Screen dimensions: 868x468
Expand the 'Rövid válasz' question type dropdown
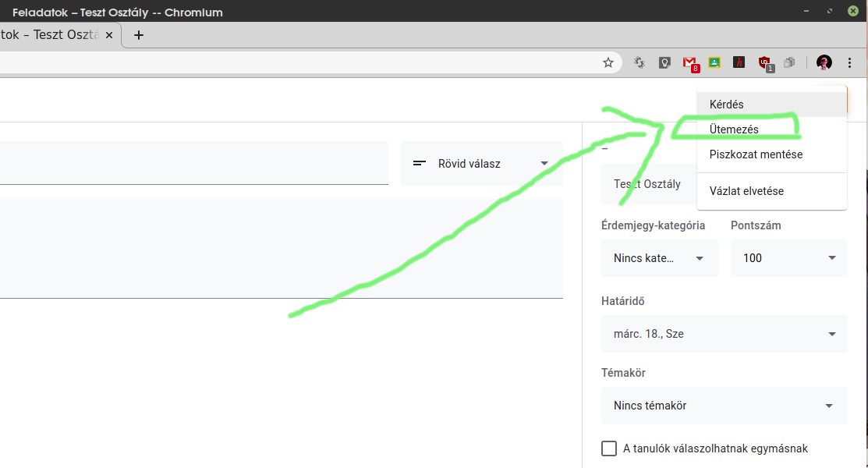point(481,164)
